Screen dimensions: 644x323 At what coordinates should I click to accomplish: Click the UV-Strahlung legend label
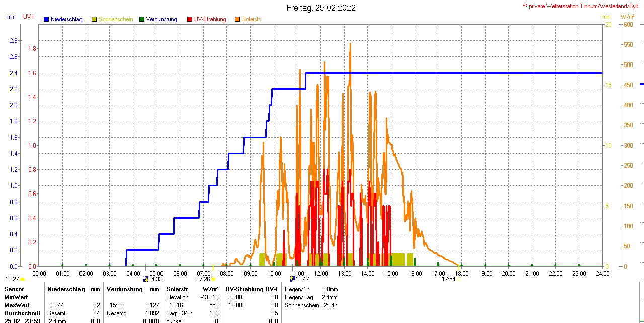210,19
